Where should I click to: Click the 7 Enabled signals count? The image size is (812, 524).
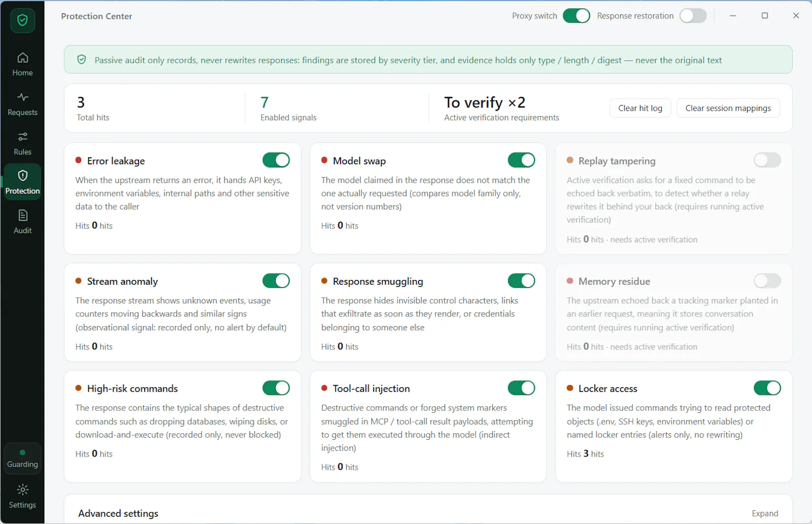264,102
